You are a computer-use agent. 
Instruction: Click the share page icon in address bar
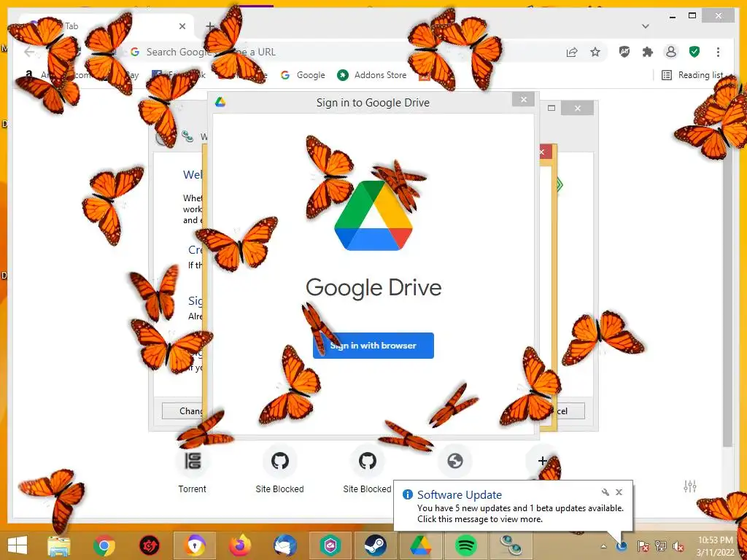[572, 52]
